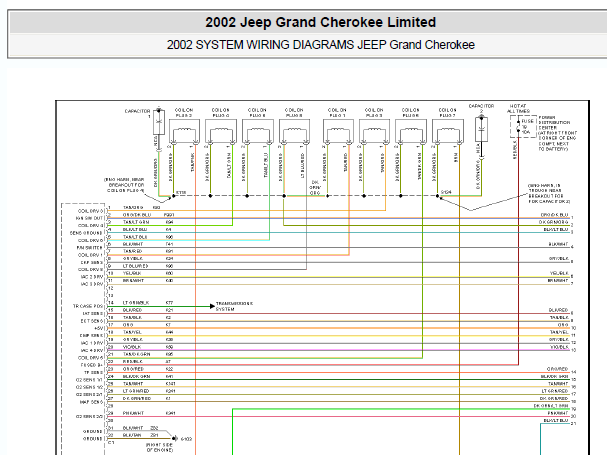This screenshot has height=455, width=607.
Task: Click the 'SENS GROUND' terminal label
Action: point(87,233)
